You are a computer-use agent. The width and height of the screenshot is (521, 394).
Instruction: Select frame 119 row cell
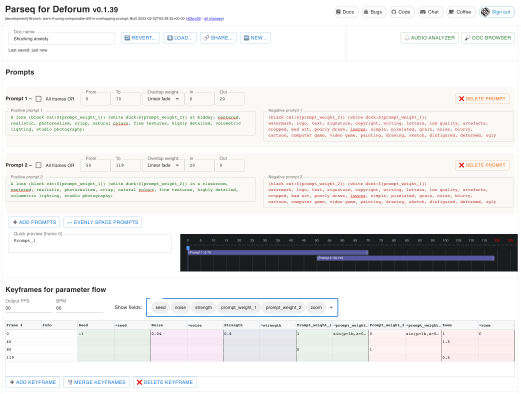click(x=24, y=357)
